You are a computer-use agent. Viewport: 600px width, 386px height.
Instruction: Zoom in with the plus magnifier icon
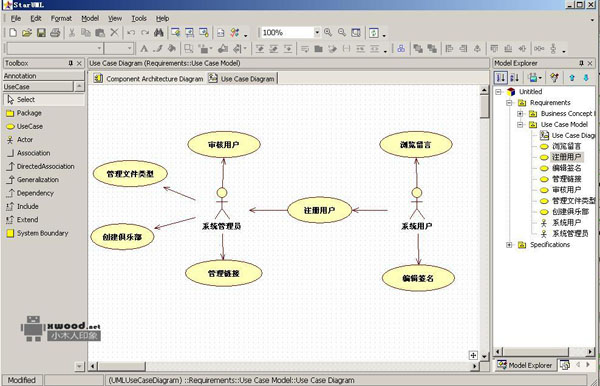328,33
